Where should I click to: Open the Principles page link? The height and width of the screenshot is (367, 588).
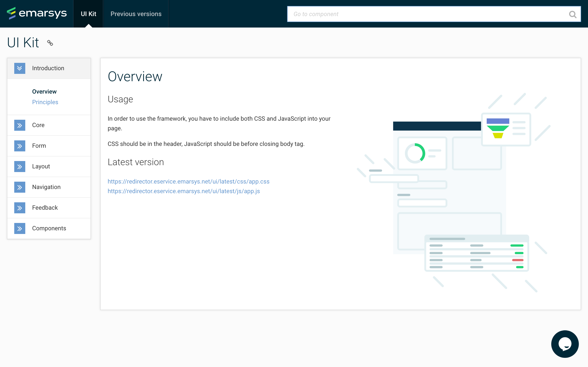pyautogui.click(x=45, y=102)
